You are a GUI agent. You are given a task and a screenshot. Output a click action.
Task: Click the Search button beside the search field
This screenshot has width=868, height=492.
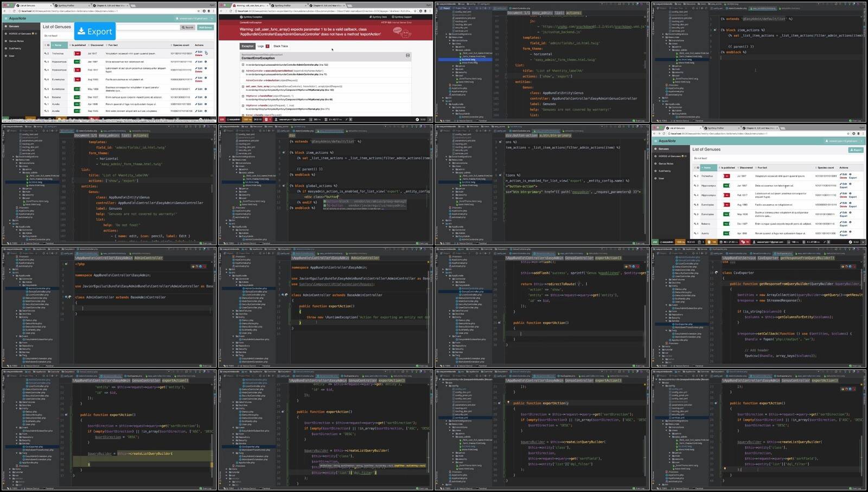(188, 27)
